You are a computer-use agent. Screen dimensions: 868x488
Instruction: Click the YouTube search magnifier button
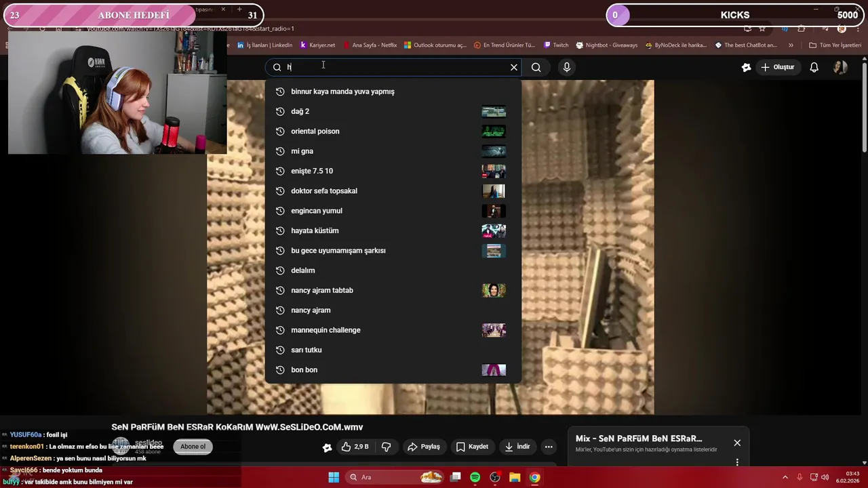[536, 67]
